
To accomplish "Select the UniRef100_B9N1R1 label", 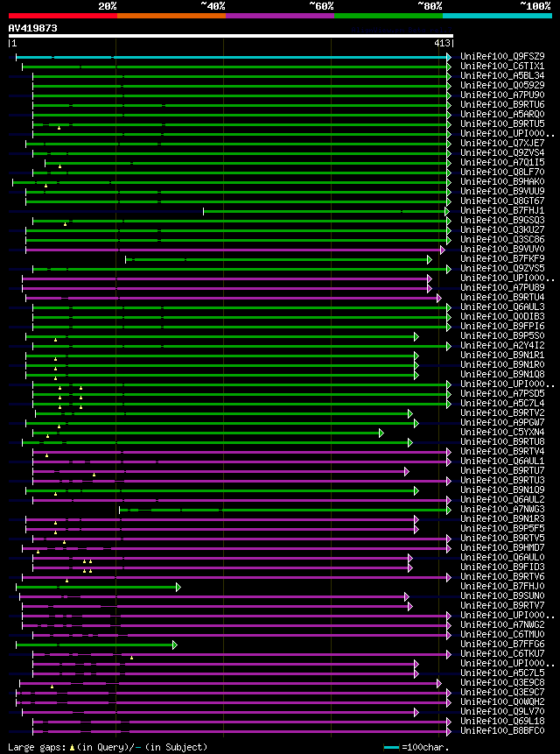I will (502, 355).
